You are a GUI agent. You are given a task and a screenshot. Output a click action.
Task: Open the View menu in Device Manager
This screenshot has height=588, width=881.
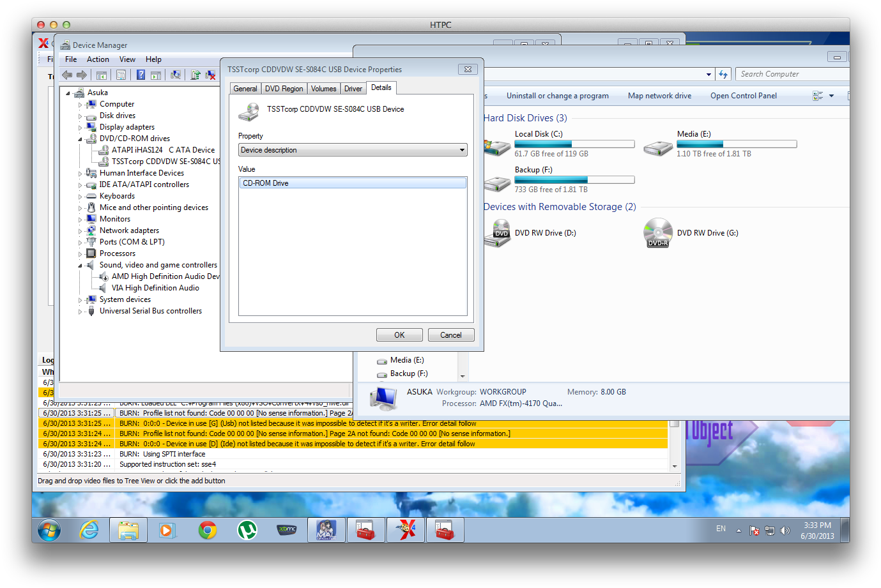coord(127,59)
